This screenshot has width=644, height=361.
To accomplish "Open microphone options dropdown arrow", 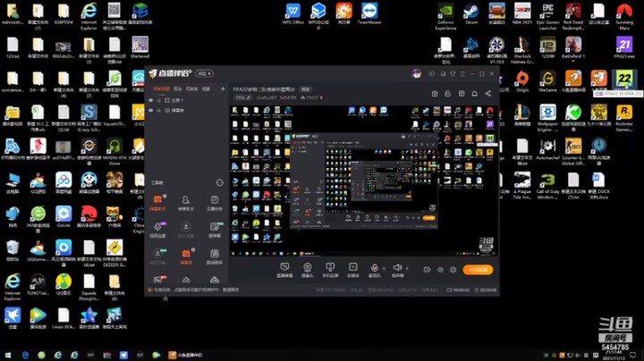I will click(x=384, y=268).
